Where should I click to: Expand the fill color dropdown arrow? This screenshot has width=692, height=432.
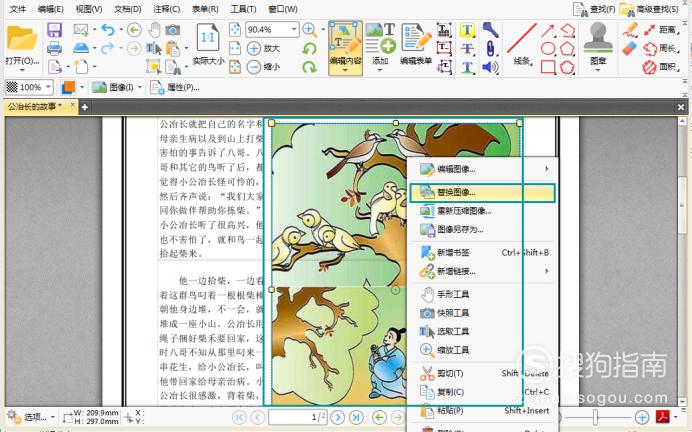82,87
